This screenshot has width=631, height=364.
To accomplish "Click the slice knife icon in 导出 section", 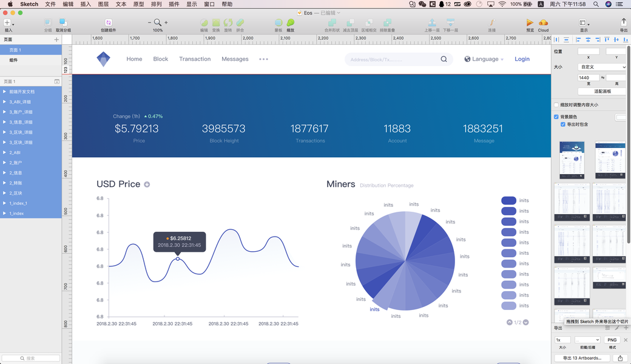I will [x=617, y=328].
